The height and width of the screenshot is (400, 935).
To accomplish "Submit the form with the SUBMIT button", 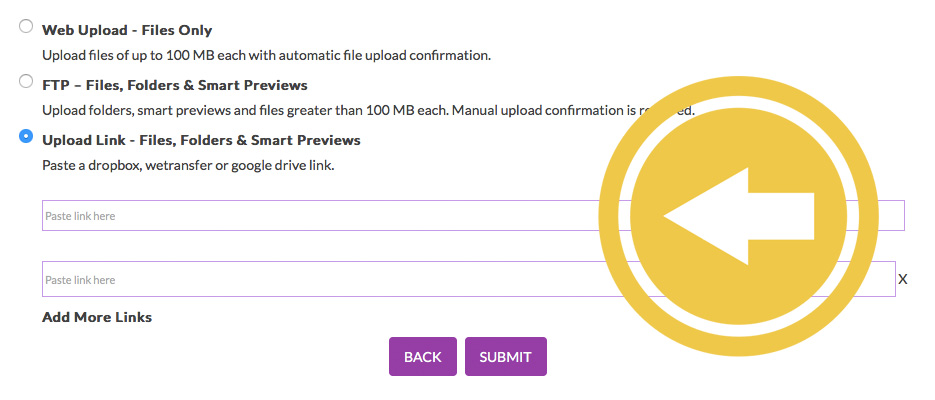I will [506, 356].
